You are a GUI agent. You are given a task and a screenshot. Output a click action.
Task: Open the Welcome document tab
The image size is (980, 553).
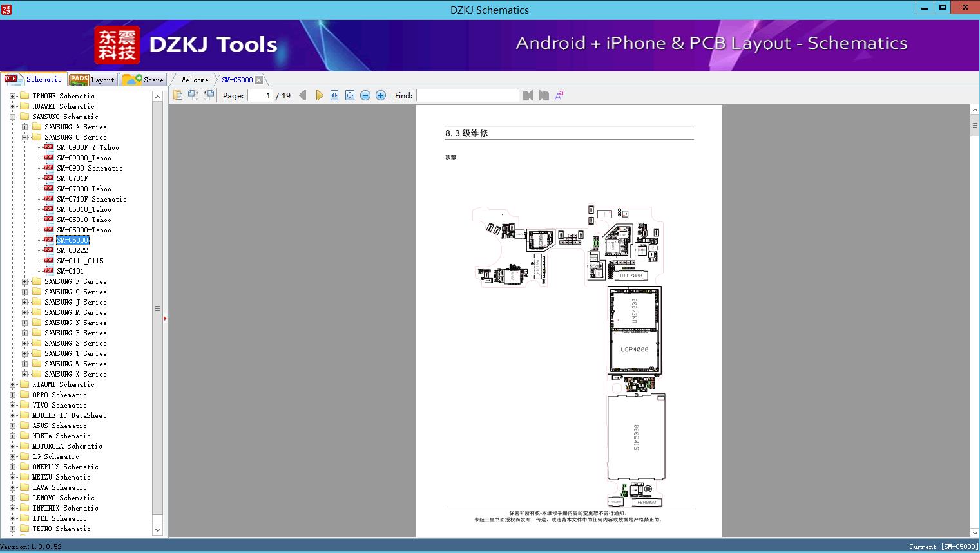tap(195, 80)
